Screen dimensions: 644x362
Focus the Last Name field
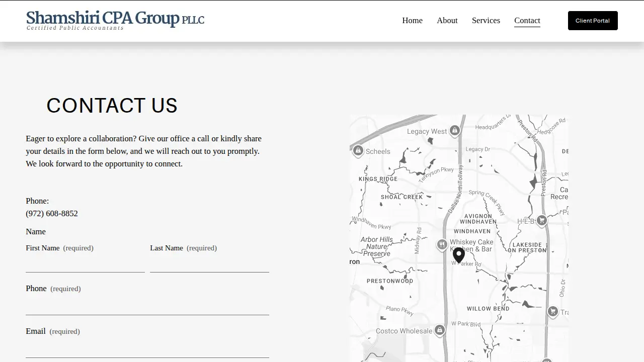tap(209, 263)
